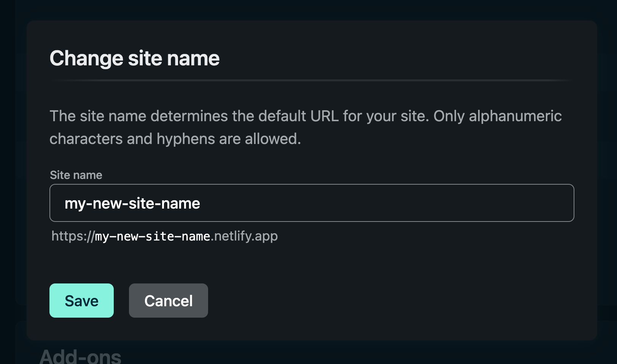Click the word 'alphanumeric' in the description
Image resolution: width=617 pixels, height=364 pixels.
[x=515, y=116]
